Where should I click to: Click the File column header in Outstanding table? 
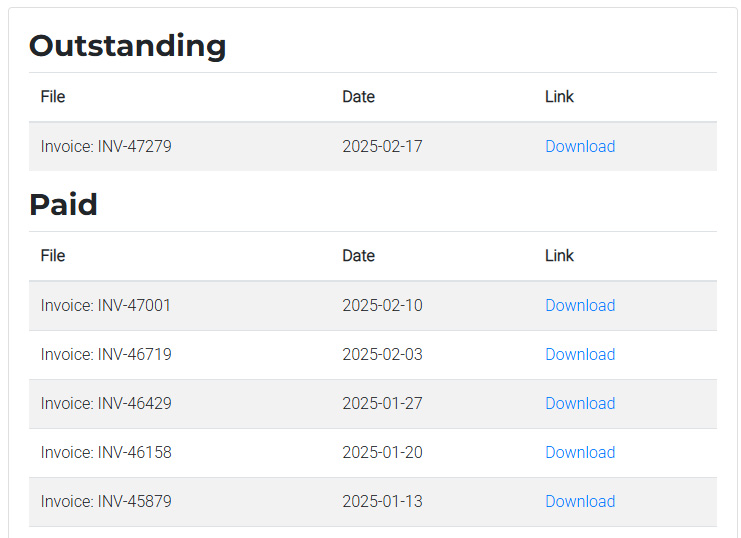[53, 97]
